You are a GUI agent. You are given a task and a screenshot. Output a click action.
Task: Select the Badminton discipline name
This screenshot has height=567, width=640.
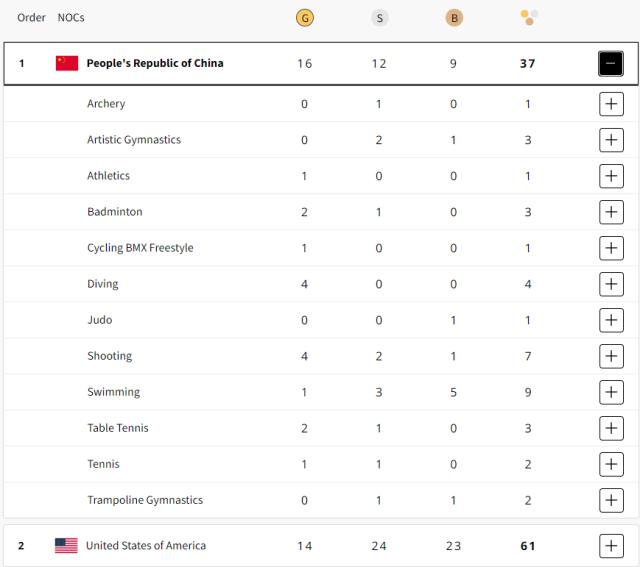(x=114, y=212)
